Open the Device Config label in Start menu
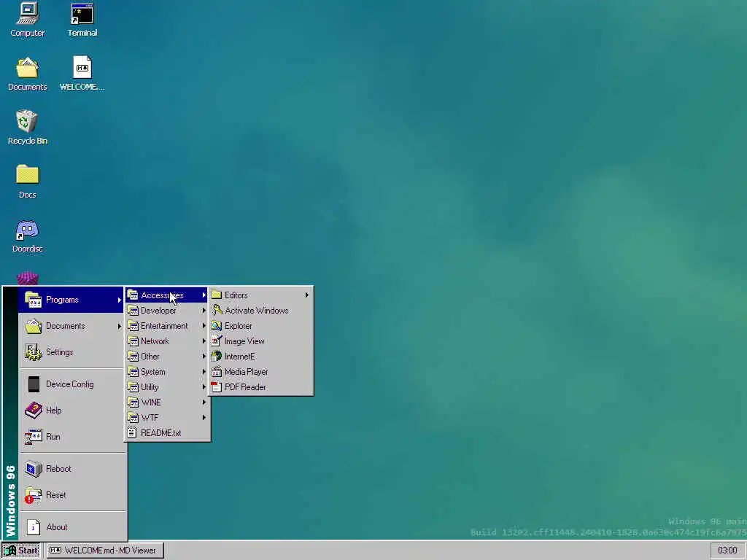 [69, 384]
